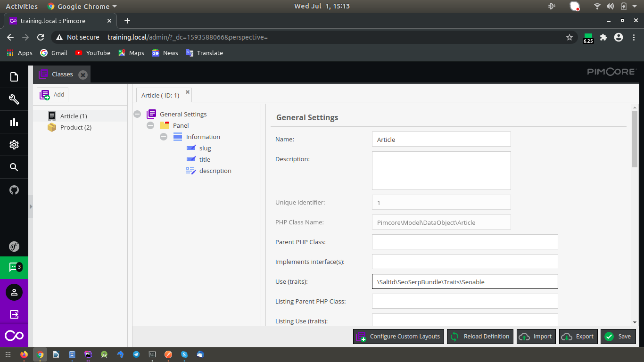Click the Description text area
This screenshot has height=362, width=644.
pos(441,171)
